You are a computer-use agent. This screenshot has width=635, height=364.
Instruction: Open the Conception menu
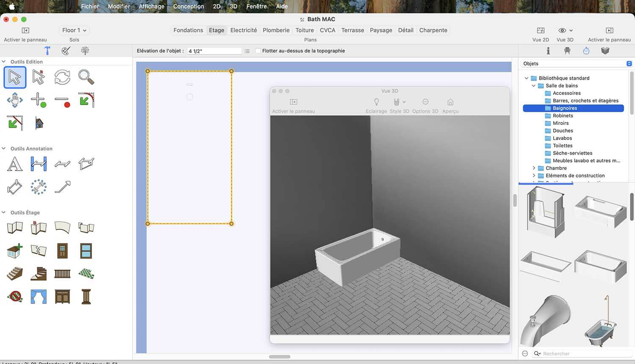point(188,6)
